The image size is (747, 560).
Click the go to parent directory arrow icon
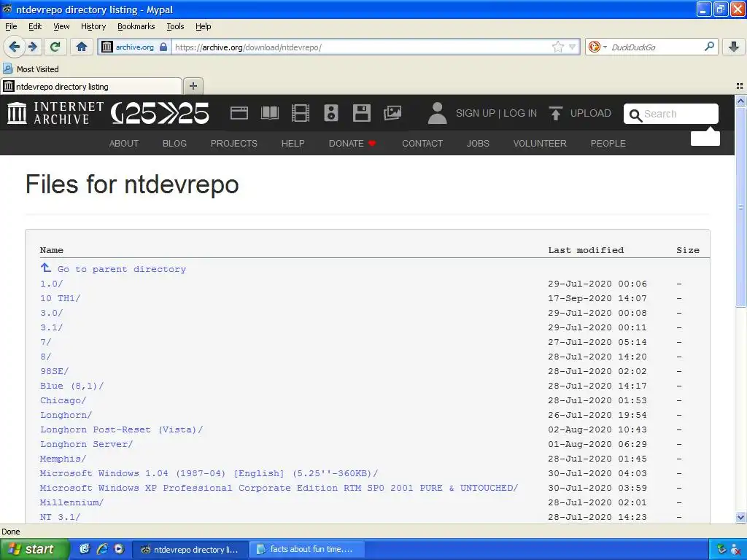(x=46, y=268)
